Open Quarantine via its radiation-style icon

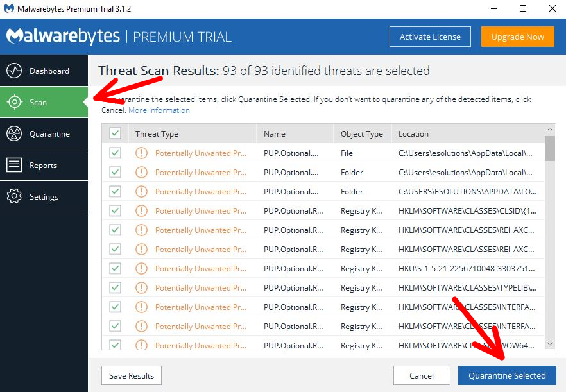tap(14, 133)
